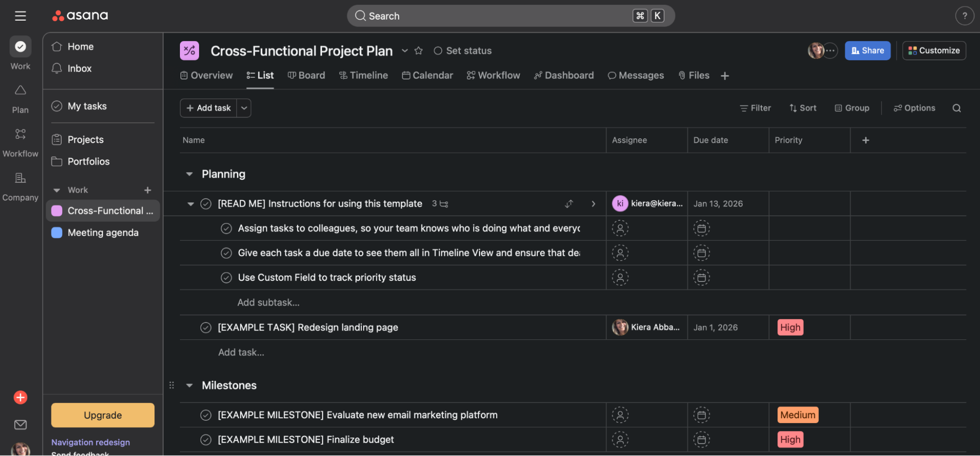Click the Workflow icon in the sidebar rail
This screenshot has height=456, width=980.
click(x=20, y=134)
